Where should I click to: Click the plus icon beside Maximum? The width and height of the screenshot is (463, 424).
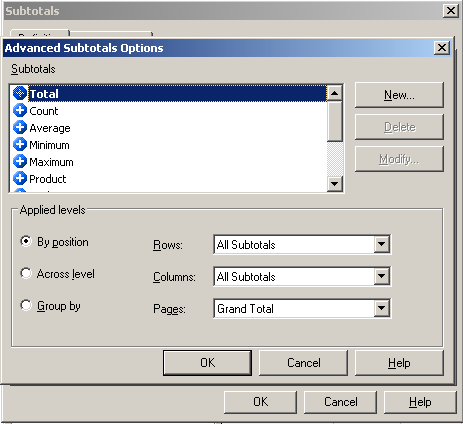click(20, 161)
